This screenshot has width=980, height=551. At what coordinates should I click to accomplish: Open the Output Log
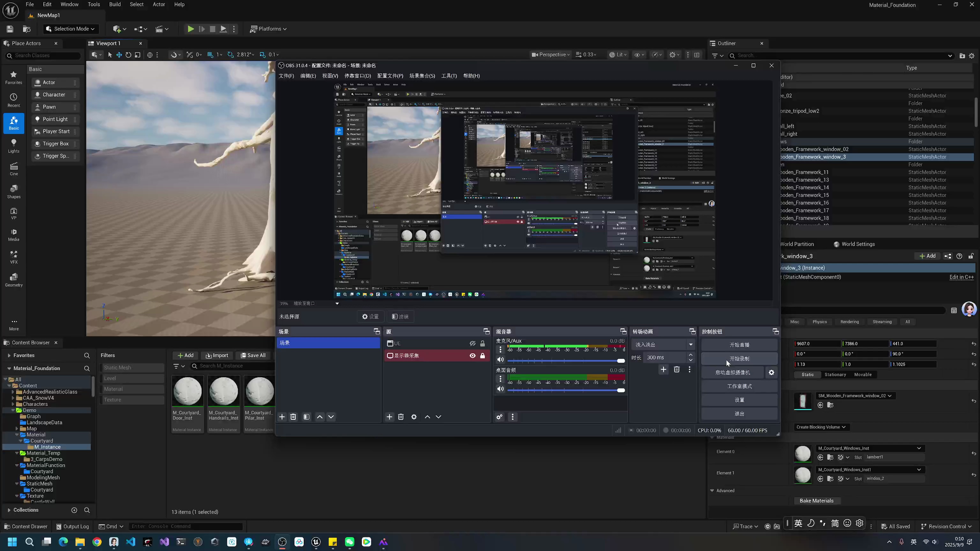[x=73, y=527]
